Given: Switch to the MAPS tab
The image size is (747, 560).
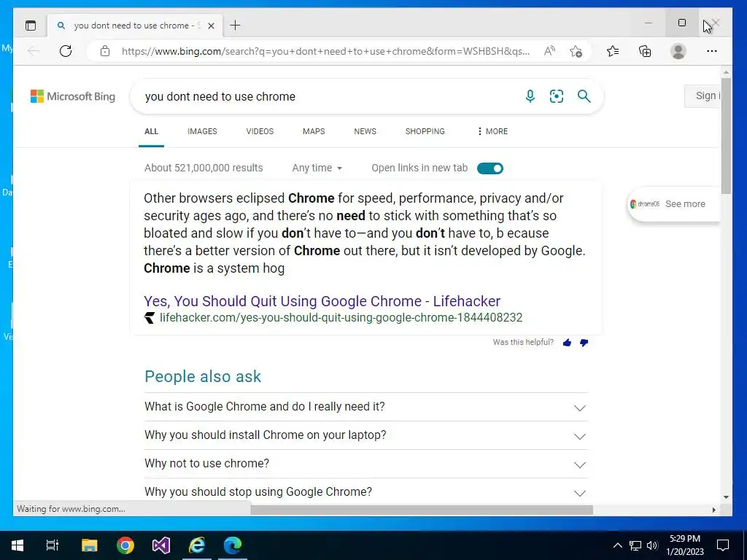Looking at the screenshot, I should pos(314,131).
